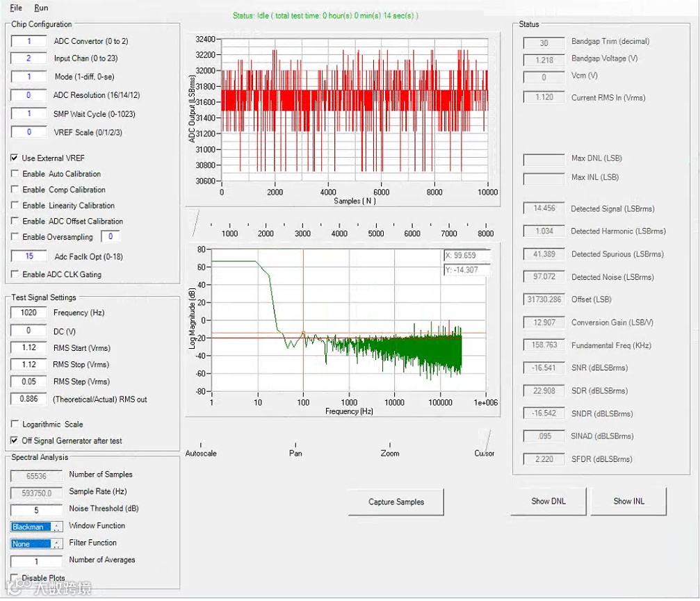Screen dimensions: 700x601
Task: Click the Theoretical/Actual RMS out field
Action: tap(29, 399)
